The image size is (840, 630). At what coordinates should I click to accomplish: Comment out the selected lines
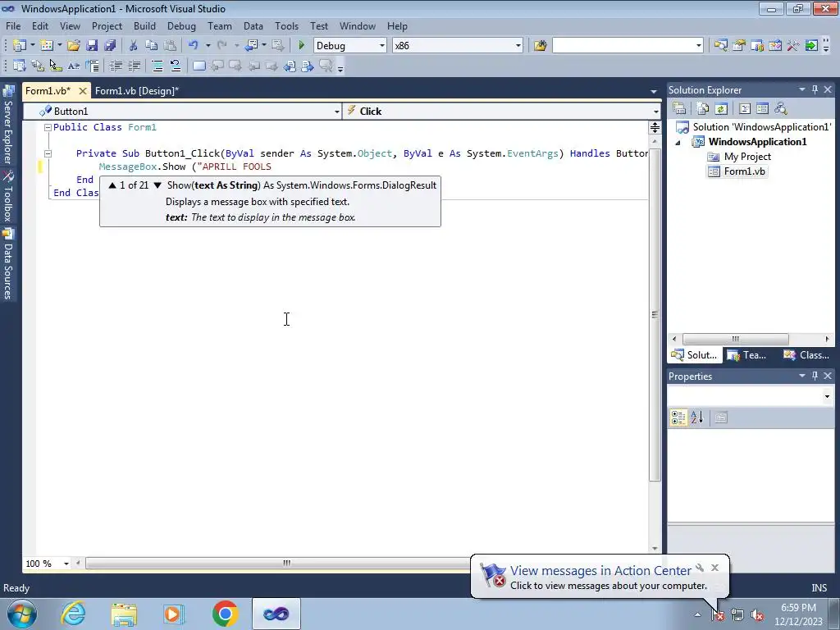[157, 66]
